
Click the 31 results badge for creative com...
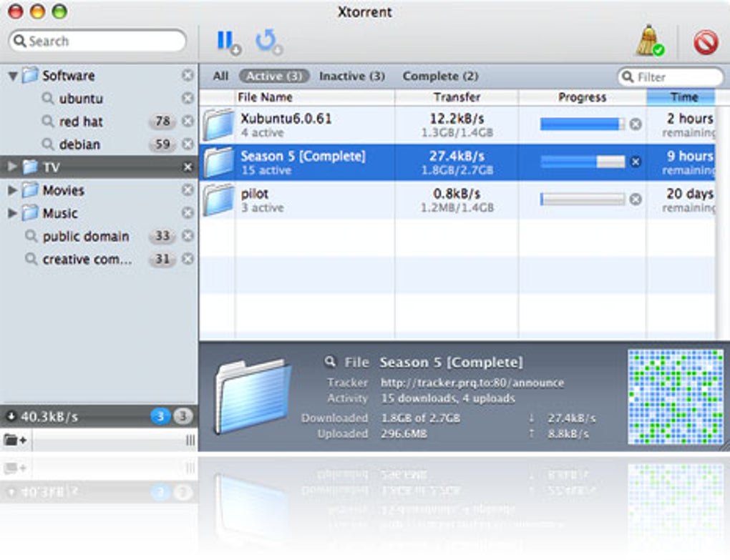[162, 259]
